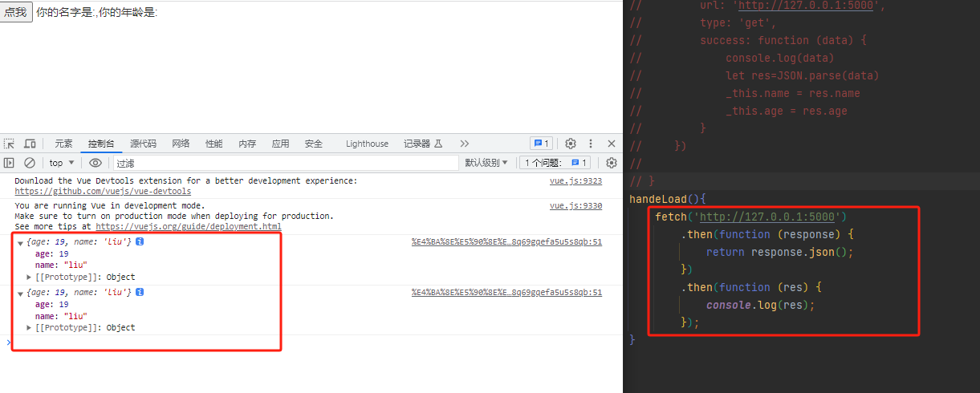Collapse the first logged object arrow
Image resolution: width=980 pixels, height=393 pixels.
click(20, 243)
